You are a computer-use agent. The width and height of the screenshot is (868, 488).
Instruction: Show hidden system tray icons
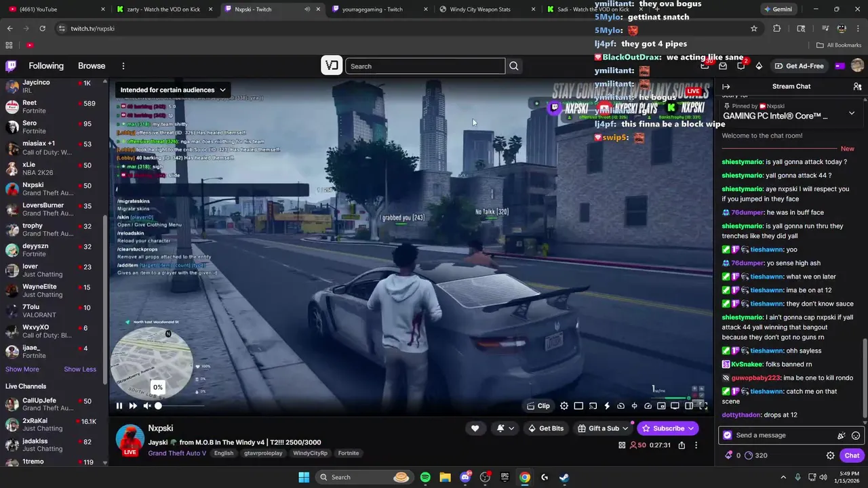[x=783, y=477]
